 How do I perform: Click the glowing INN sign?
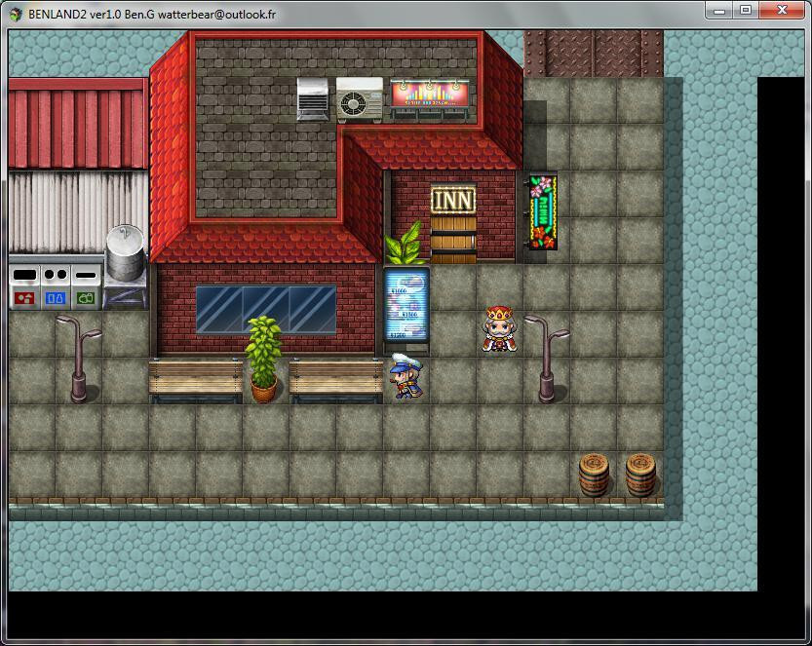[453, 200]
